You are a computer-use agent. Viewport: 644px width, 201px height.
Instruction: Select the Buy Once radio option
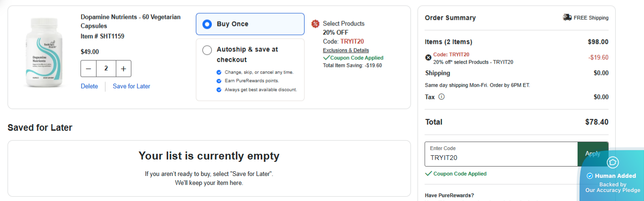(x=207, y=24)
